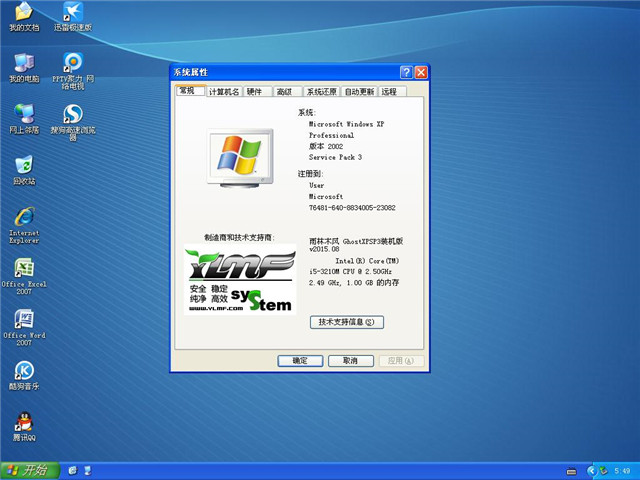Confirm with the 确定 button

pos(300,361)
